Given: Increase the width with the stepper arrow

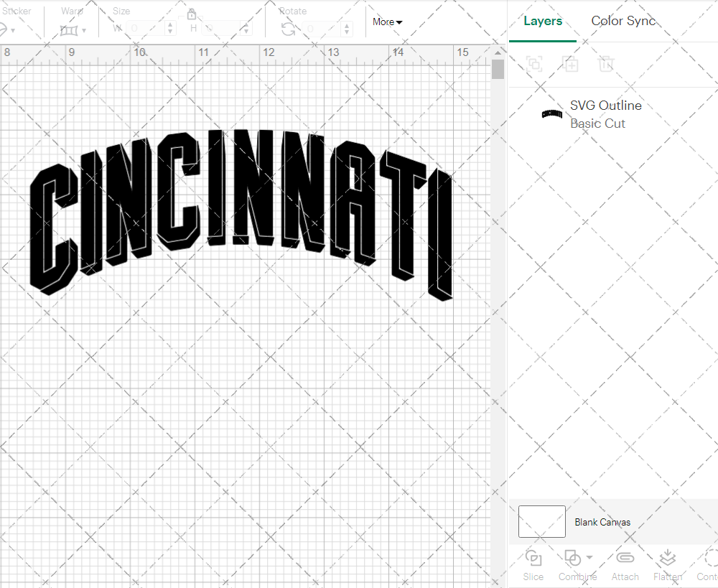Looking at the screenshot, I should point(170,25).
